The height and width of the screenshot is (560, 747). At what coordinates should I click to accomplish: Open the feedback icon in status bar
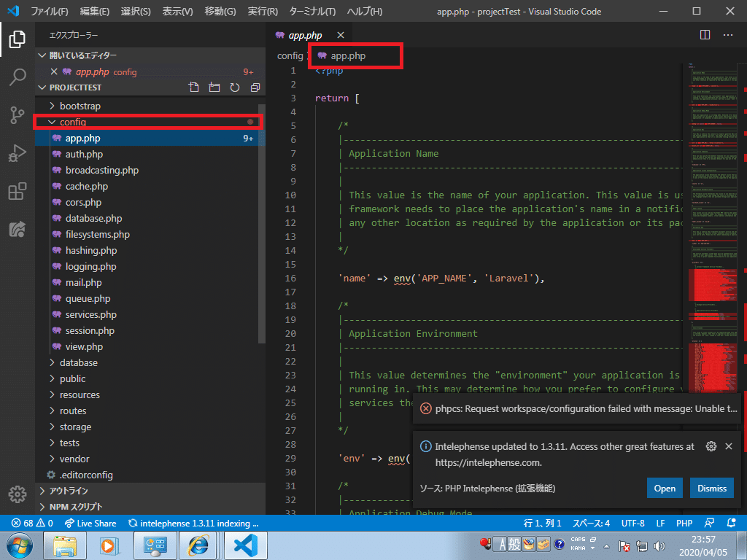point(709,524)
